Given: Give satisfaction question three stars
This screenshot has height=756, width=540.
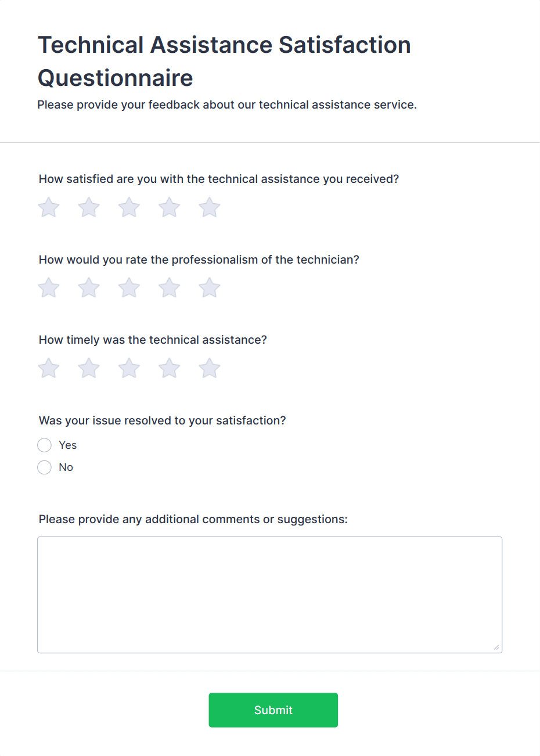Looking at the screenshot, I should [129, 207].
